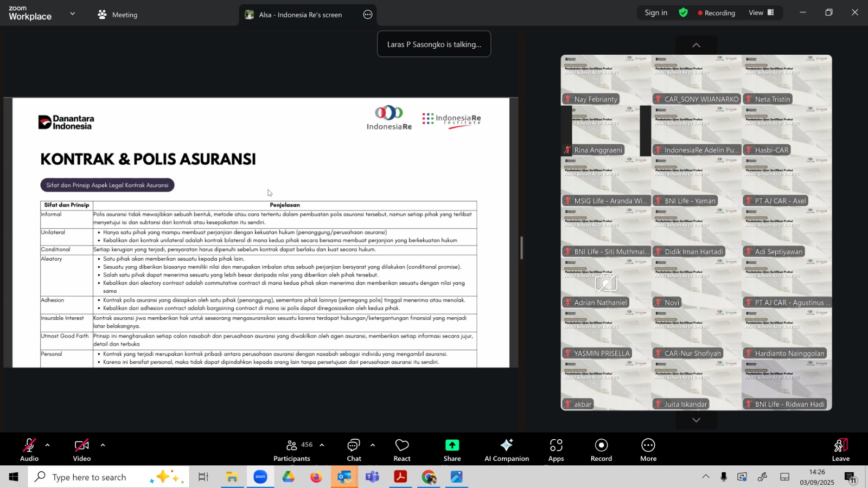The image size is (868, 488).
Task: Click the Sign in button
Action: tap(656, 12)
